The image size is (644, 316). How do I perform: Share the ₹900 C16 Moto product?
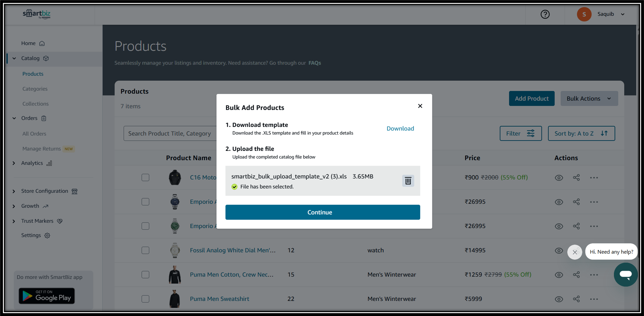pos(576,177)
